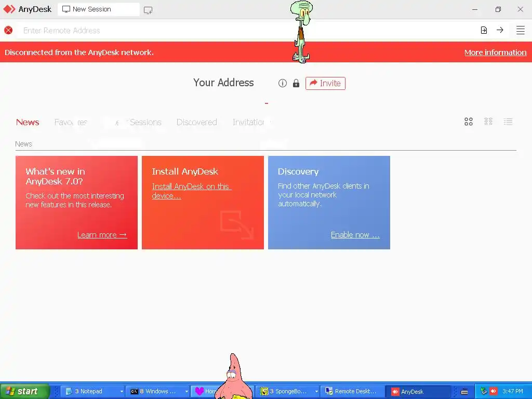Select the News tab
532x399 pixels.
point(28,122)
